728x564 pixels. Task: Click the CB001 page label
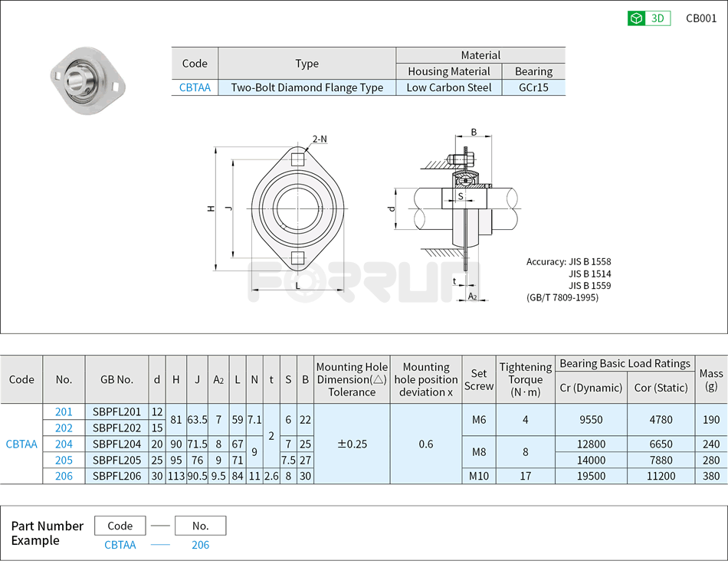tap(701, 18)
